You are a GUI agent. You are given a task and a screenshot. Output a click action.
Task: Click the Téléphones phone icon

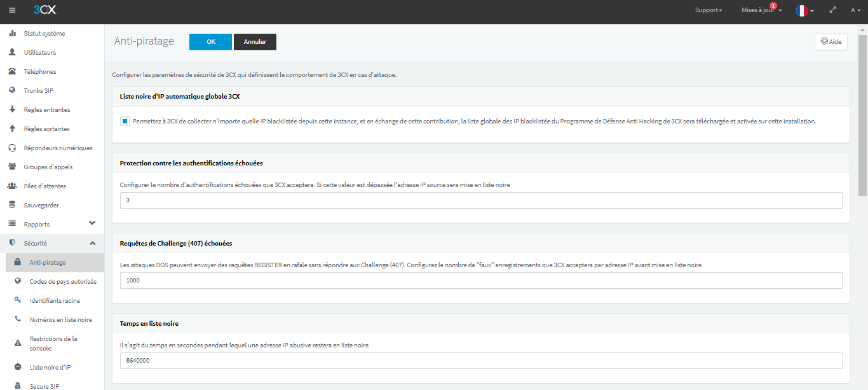point(12,71)
